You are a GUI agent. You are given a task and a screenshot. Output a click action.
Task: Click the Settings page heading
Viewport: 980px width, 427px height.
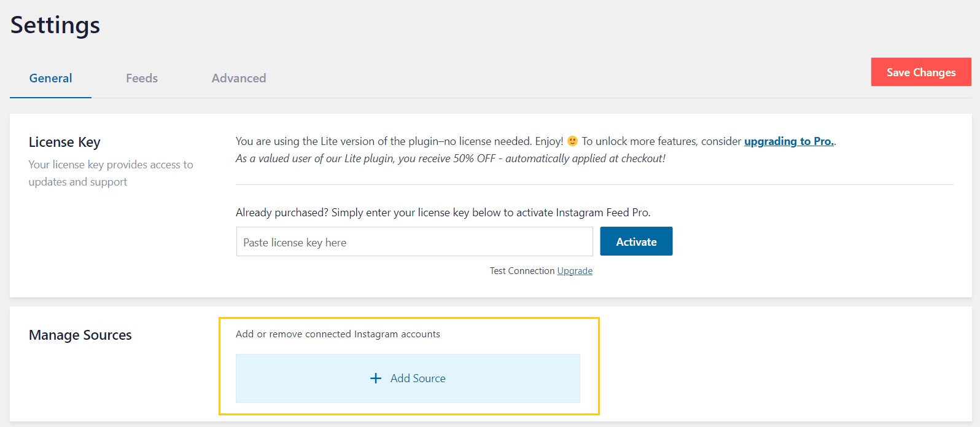tap(55, 25)
